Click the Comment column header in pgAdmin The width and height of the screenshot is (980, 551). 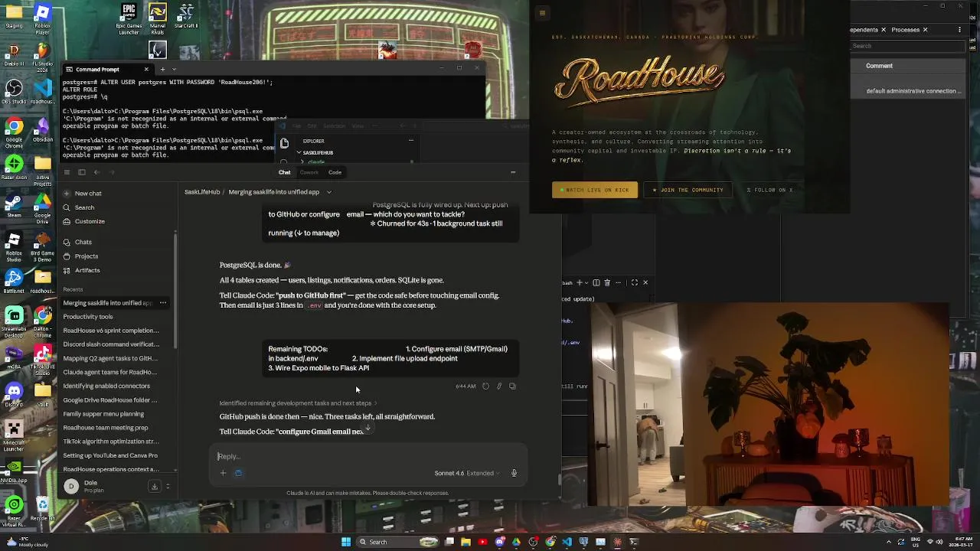click(x=879, y=66)
